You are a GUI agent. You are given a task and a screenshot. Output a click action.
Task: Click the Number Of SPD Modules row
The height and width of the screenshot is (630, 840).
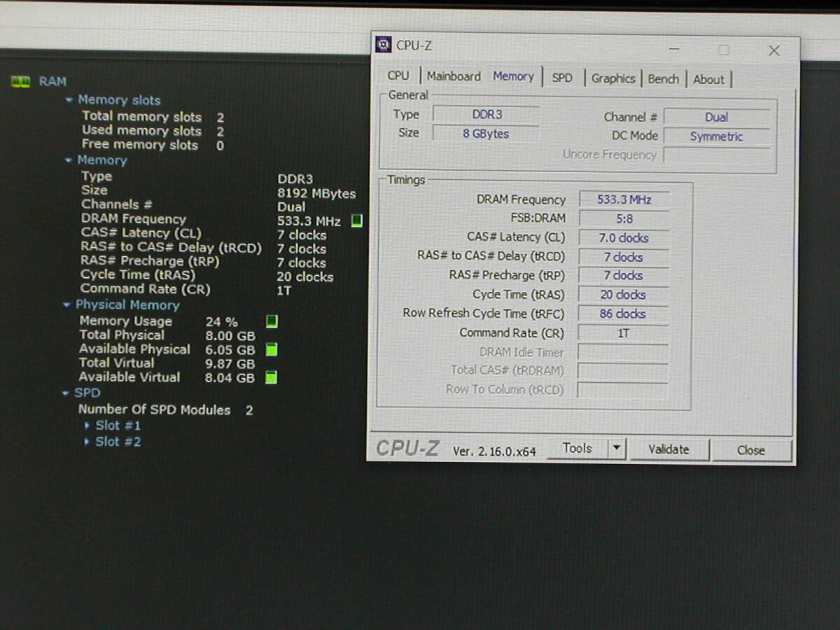[165, 409]
